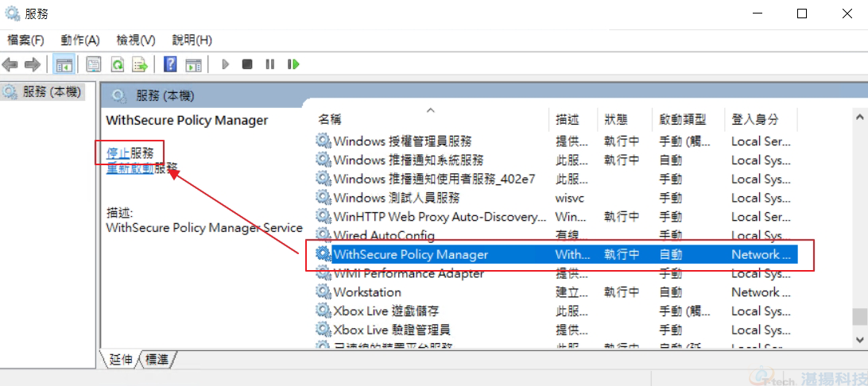Select the Workstation service row

(x=556, y=292)
